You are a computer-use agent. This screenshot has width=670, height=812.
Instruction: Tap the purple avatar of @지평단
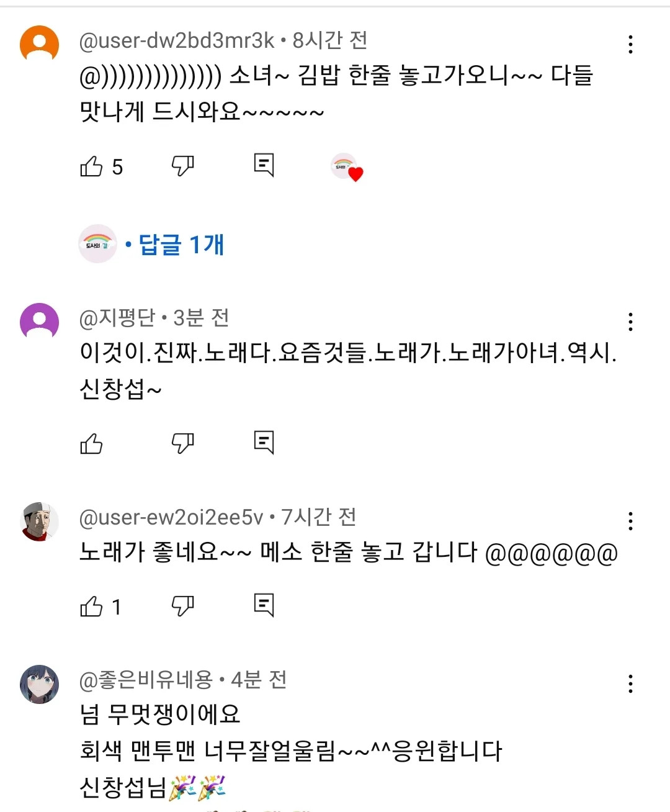coord(40,322)
